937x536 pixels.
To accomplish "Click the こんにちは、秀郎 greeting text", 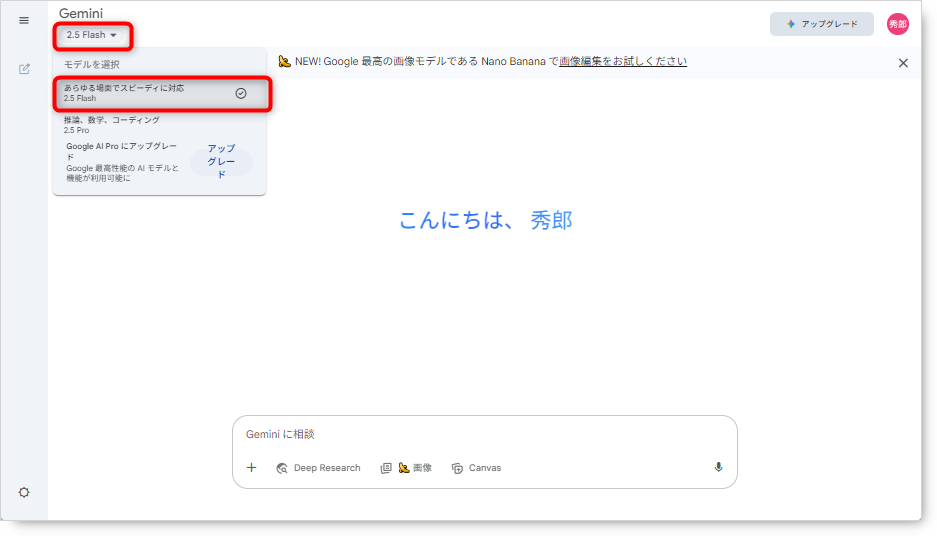I will click(x=485, y=220).
